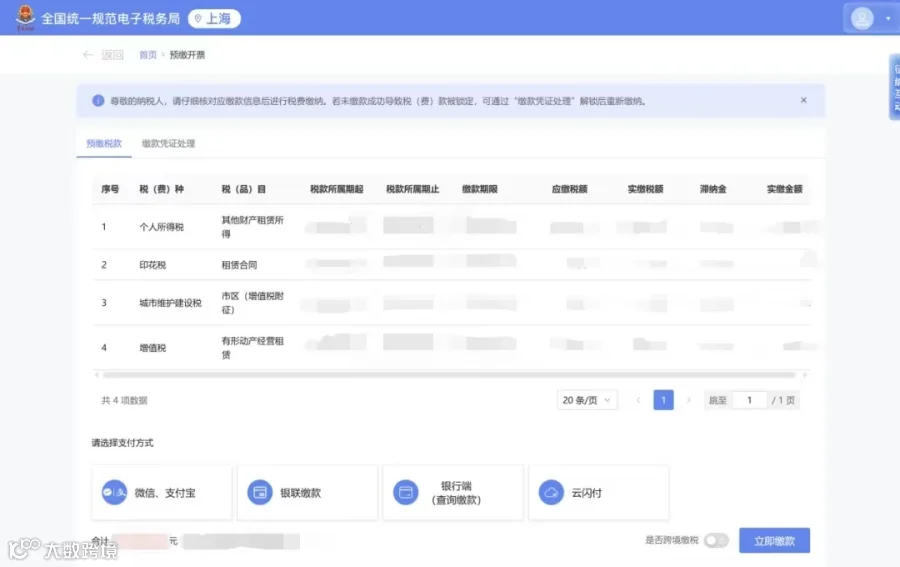Select page 1 in pagination

(663, 400)
